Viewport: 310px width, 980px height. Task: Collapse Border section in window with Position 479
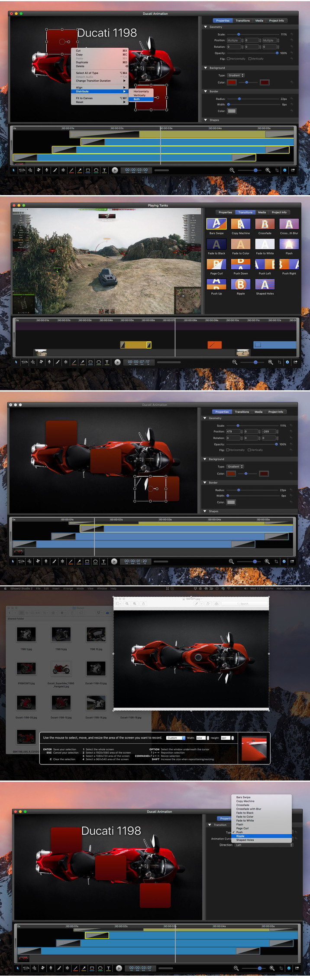[205, 483]
